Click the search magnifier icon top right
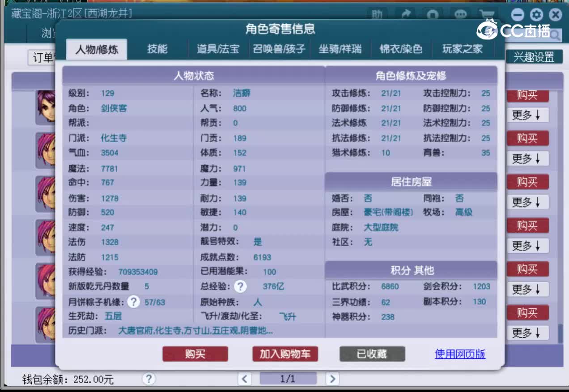This screenshot has width=569, height=392. 555,34
